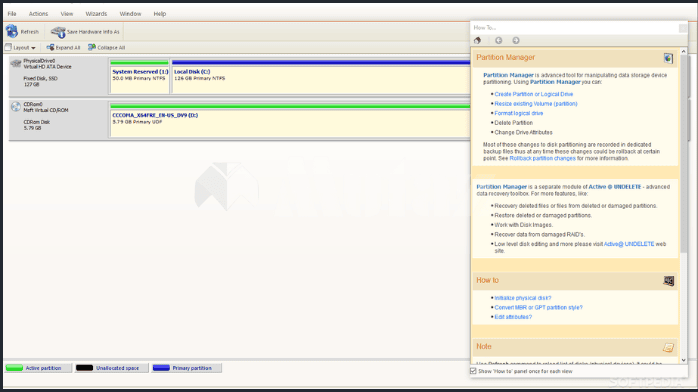Screen dimensions: 698x392
Task: Select the CDRom0 disc icon
Action: pos(16,106)
